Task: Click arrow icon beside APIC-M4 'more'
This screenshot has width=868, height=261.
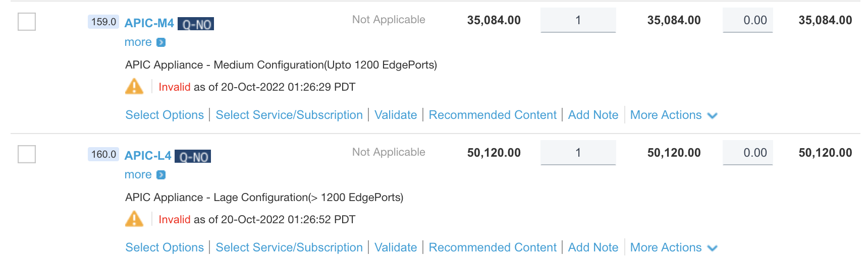Action: point(161,42)
